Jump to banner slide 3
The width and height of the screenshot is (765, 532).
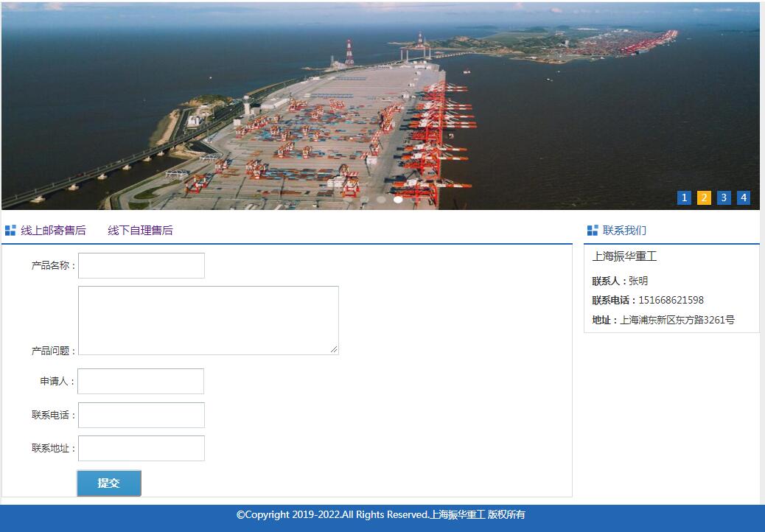pyautogui.click(x=724, y=198)
